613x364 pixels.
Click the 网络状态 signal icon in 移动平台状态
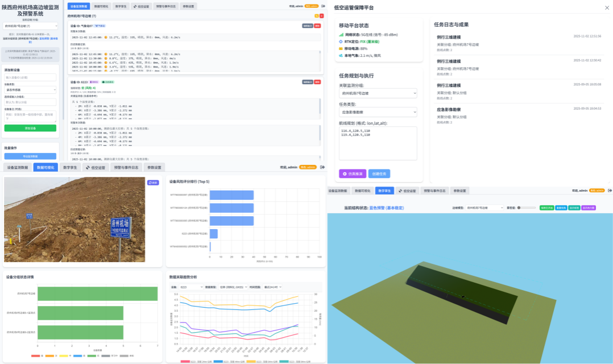[x=341, y=35]
